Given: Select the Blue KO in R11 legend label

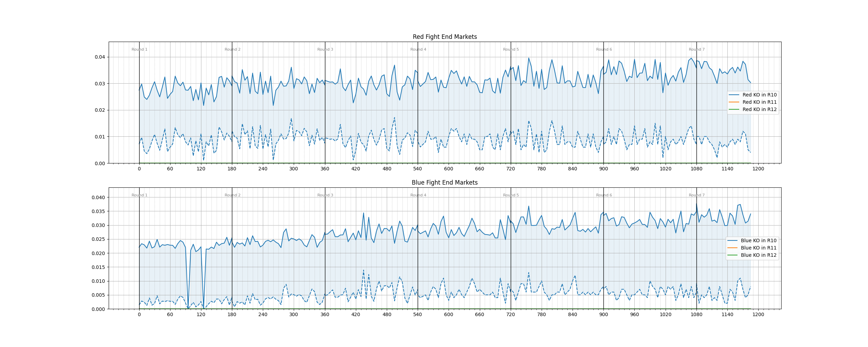Looking at the screenshot, I should [x=758, y=248].
